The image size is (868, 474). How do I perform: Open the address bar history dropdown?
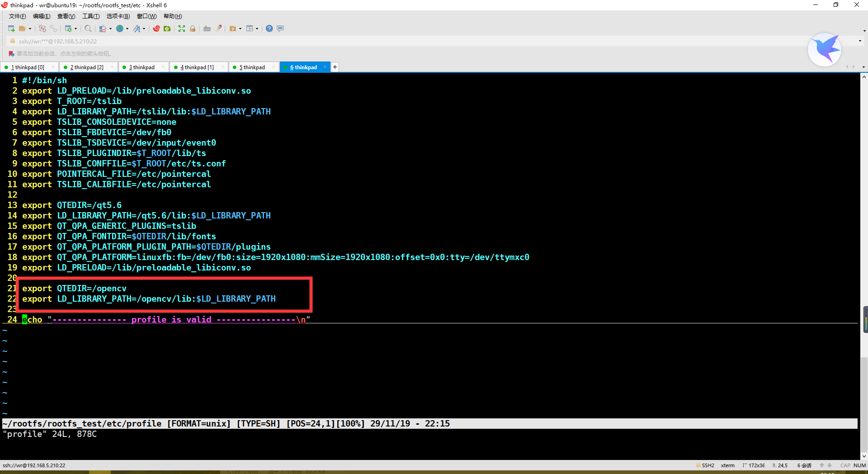tap(860, 41)
